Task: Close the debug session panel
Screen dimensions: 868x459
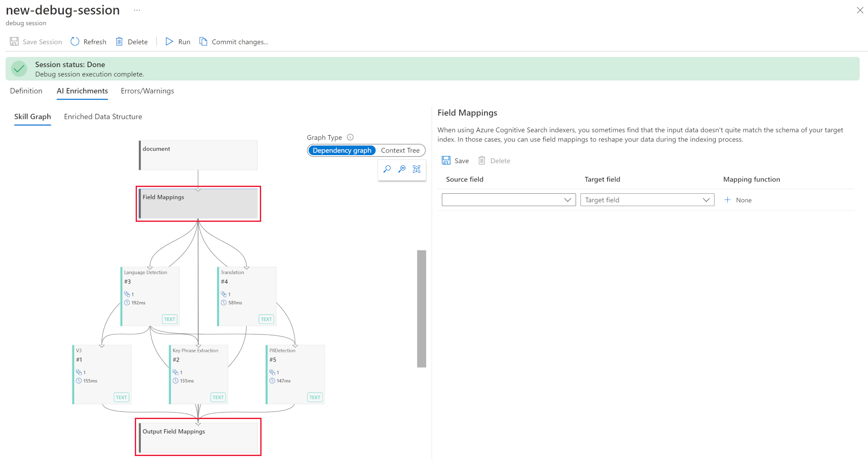Action: coord(860,10)
